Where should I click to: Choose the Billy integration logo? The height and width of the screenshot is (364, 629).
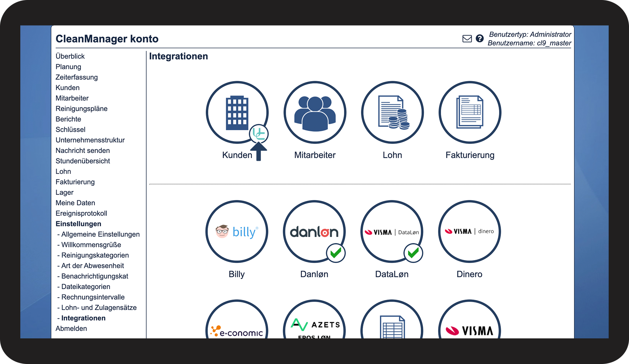coord(237,232)
